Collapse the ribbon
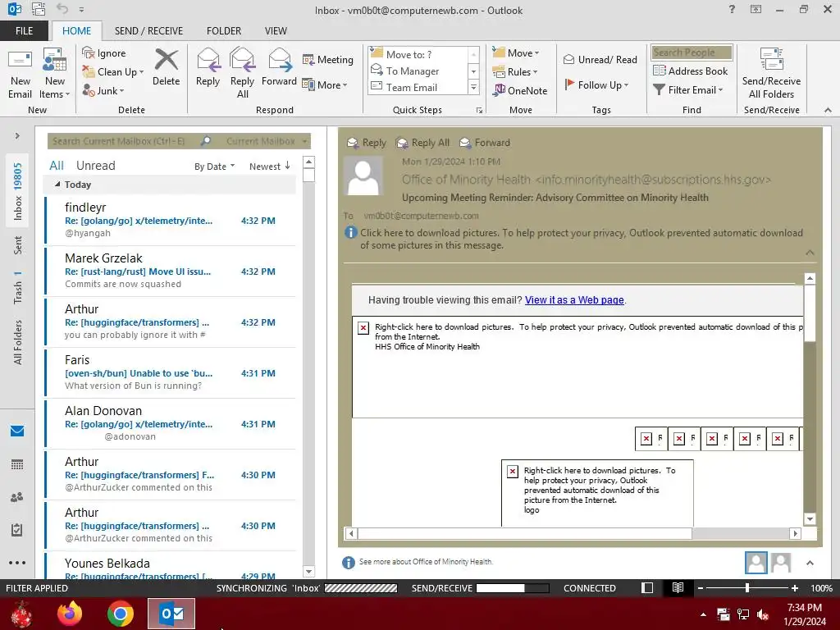Viewport: 840px width, 630px height. tap(828, 110)
